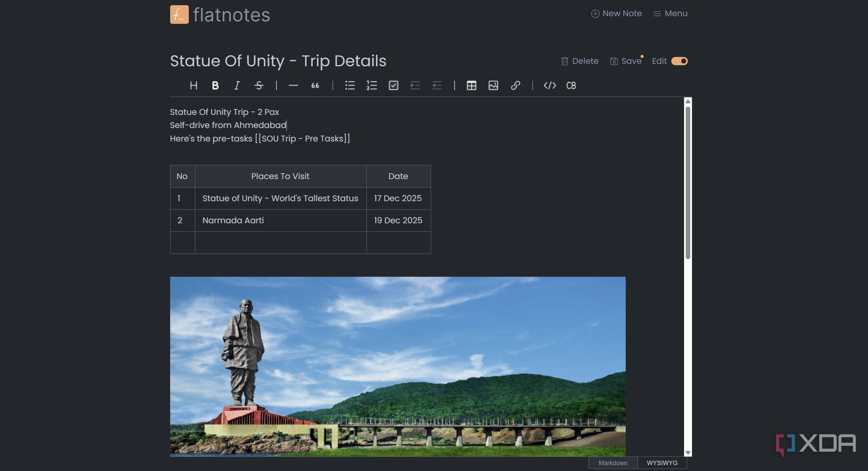Click the scrollbar up arrow
The width and height of the screenshot is (868, 471).
point(688,101)
